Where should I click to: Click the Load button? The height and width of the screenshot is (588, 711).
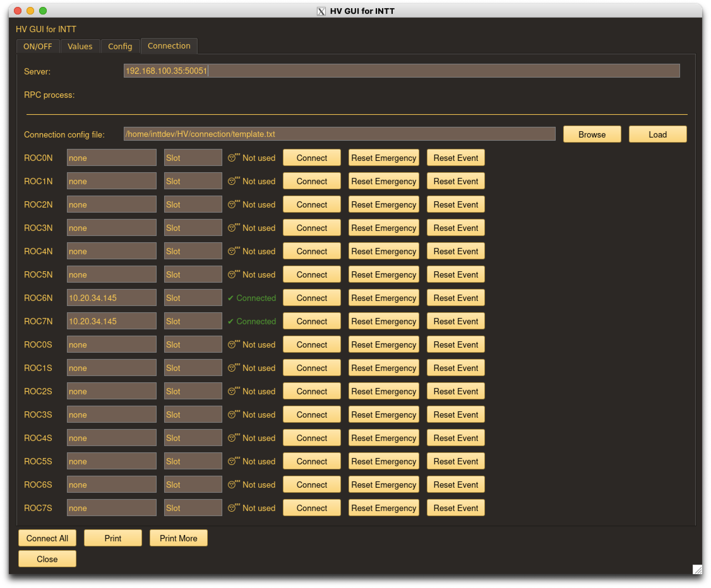(x=657, y=134)
